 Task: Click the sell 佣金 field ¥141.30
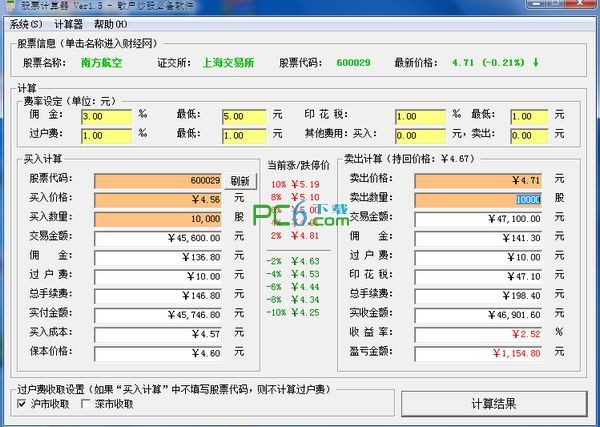pos(478,238)
